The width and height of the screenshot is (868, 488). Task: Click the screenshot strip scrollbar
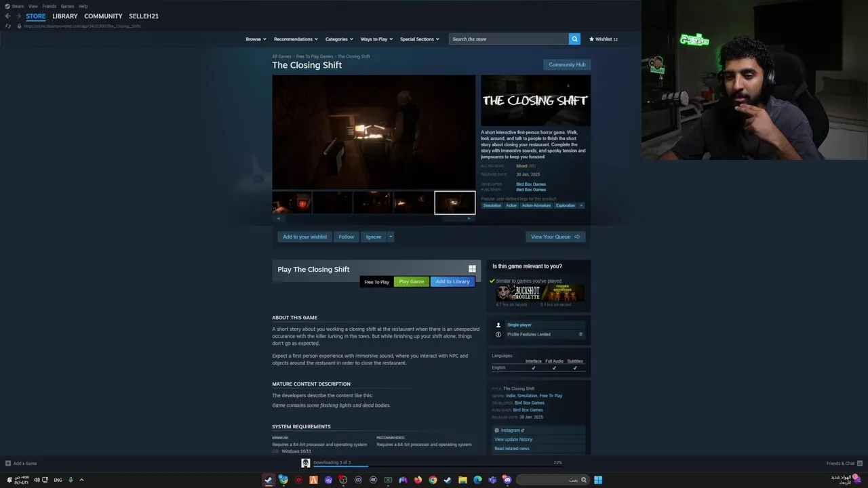(374, 218)
